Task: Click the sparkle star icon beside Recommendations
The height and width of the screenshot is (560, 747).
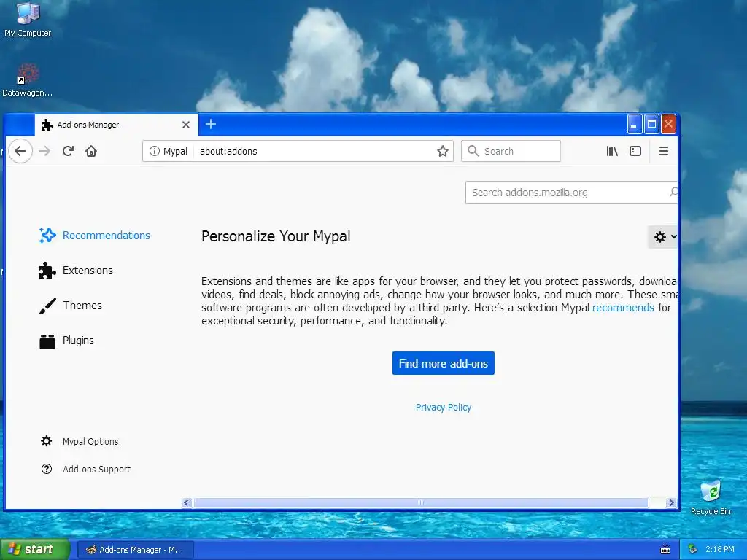Action: click(47, 236)
